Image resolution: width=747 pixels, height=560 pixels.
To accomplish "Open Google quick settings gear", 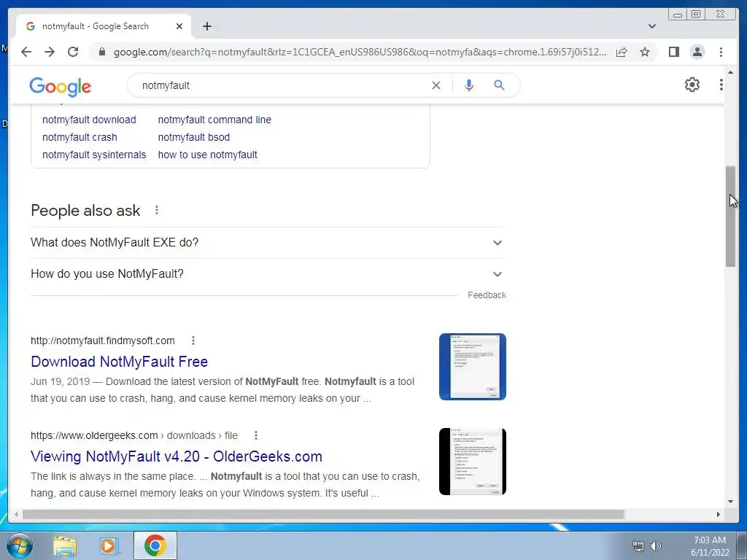I will [692, 85].
